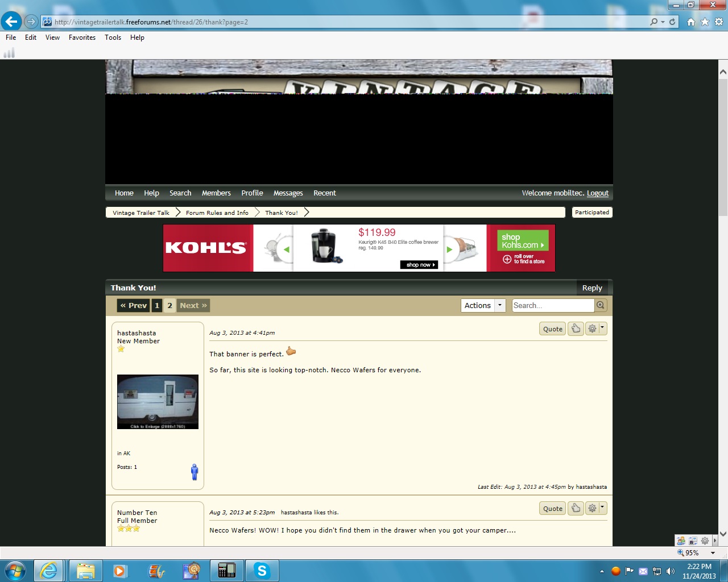The width and height of the screenshot is (728, 582).
Task: Open the zoom level dropdown arrow
Action: pos(713,552)
